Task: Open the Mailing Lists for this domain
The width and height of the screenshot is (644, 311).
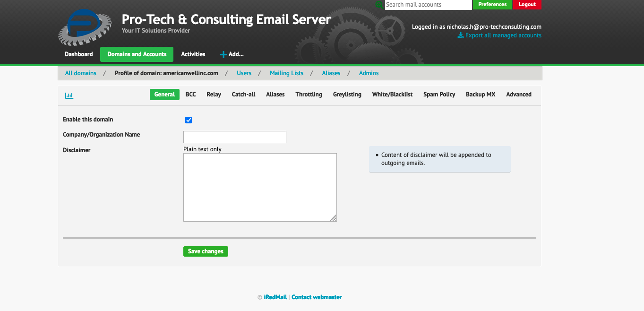Action: coord(286,73)
